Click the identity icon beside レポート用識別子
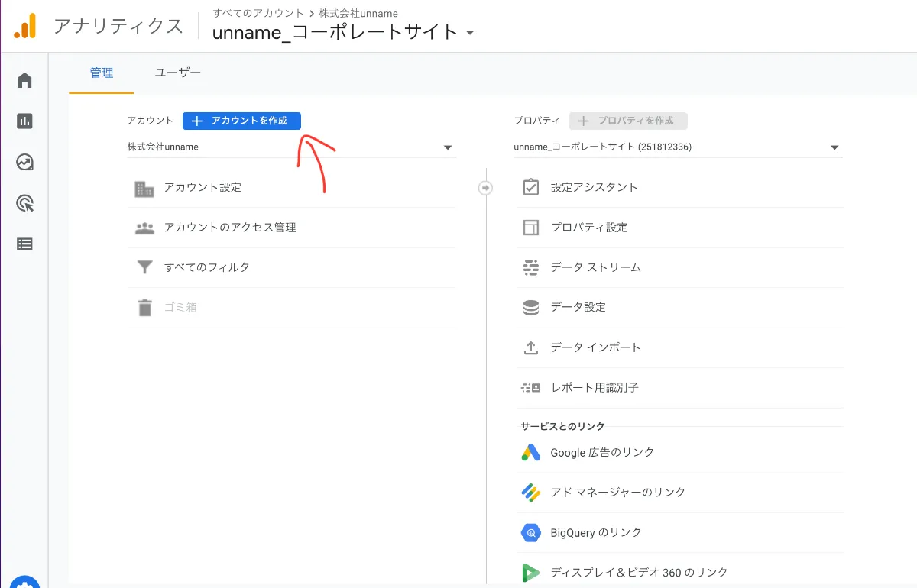Image resolution: width=917 pixels, height=588 pixels. (531, 388)
